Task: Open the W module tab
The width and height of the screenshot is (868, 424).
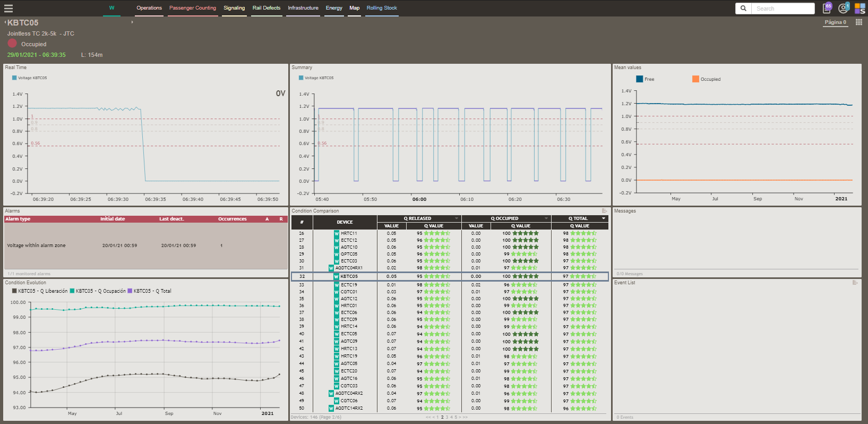Action: tap(111, 8)
